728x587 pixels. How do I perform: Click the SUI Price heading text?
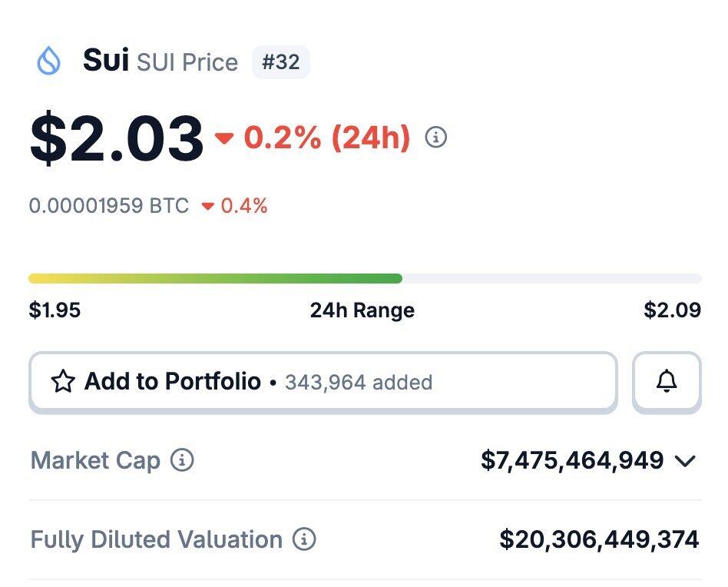[x=187, y=62]
